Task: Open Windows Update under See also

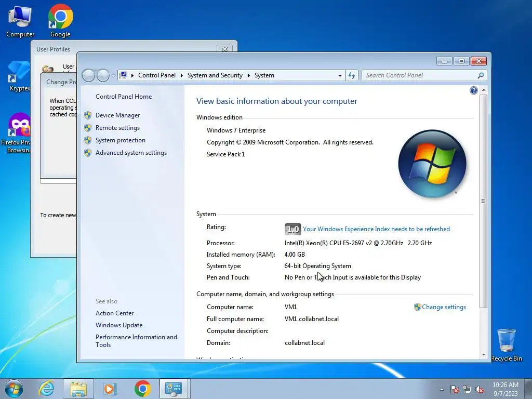Action: point(119,325)
